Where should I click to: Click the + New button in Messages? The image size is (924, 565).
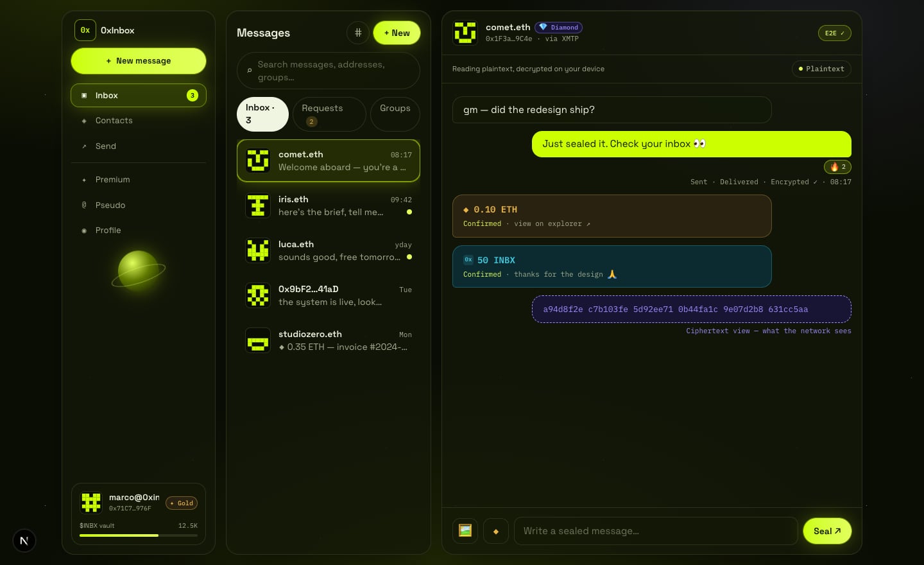pyautogui.click(x=397, y=33)
